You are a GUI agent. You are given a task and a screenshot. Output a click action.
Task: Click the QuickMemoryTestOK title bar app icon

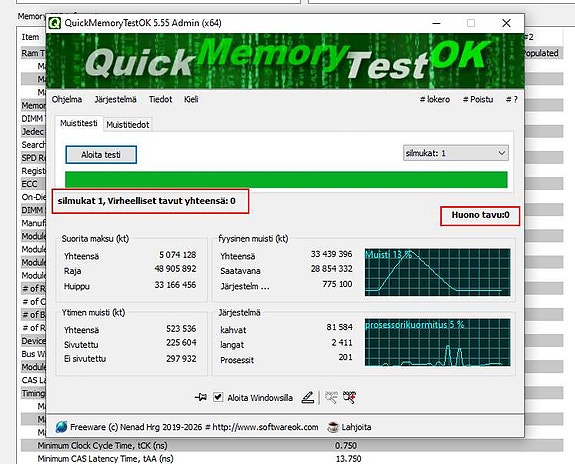55,23
